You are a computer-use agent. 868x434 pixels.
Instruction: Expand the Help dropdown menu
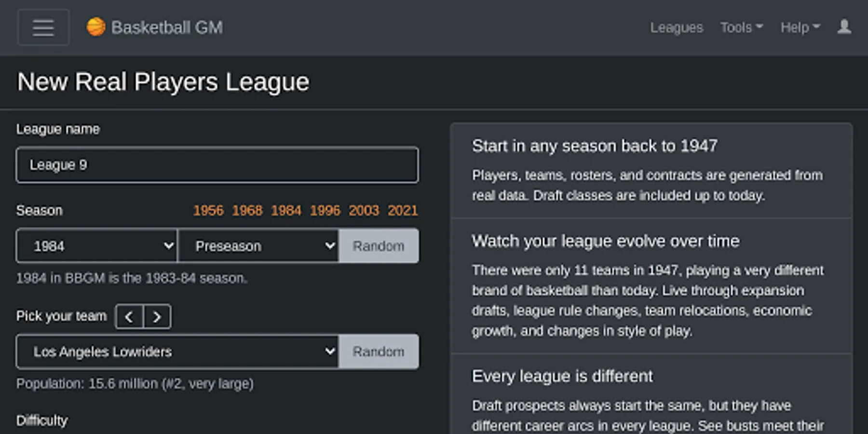pos(800,27)
